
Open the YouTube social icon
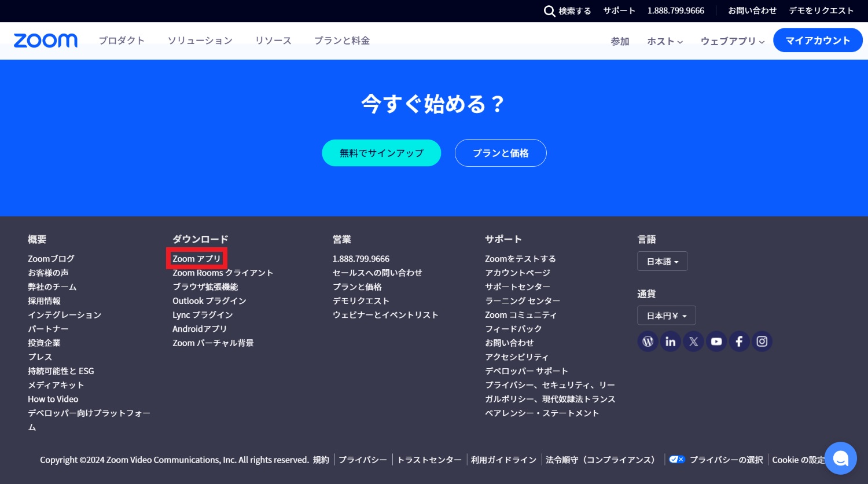tap(716, 342)
